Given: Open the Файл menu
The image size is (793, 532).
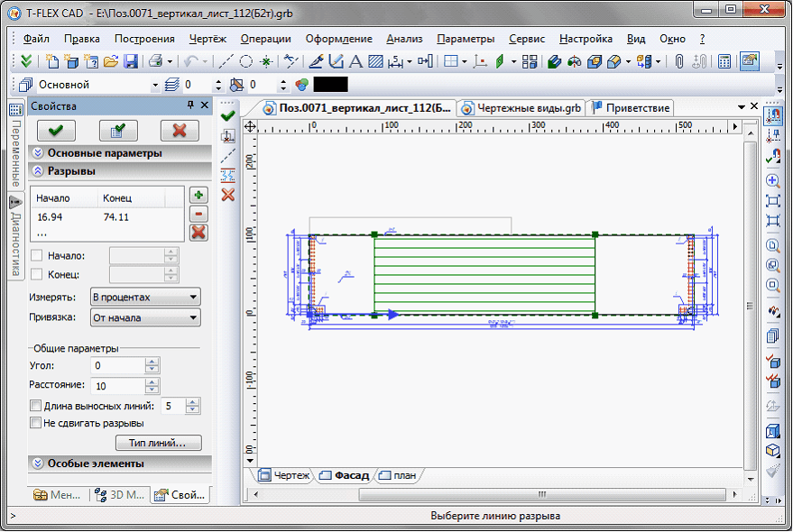Looking at the screenshot, I should pos(36,39).
